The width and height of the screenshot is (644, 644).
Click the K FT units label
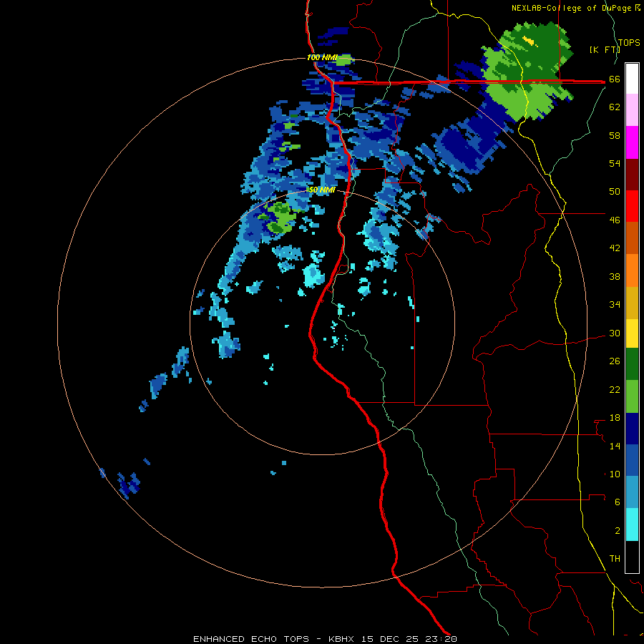coord(605,49)
